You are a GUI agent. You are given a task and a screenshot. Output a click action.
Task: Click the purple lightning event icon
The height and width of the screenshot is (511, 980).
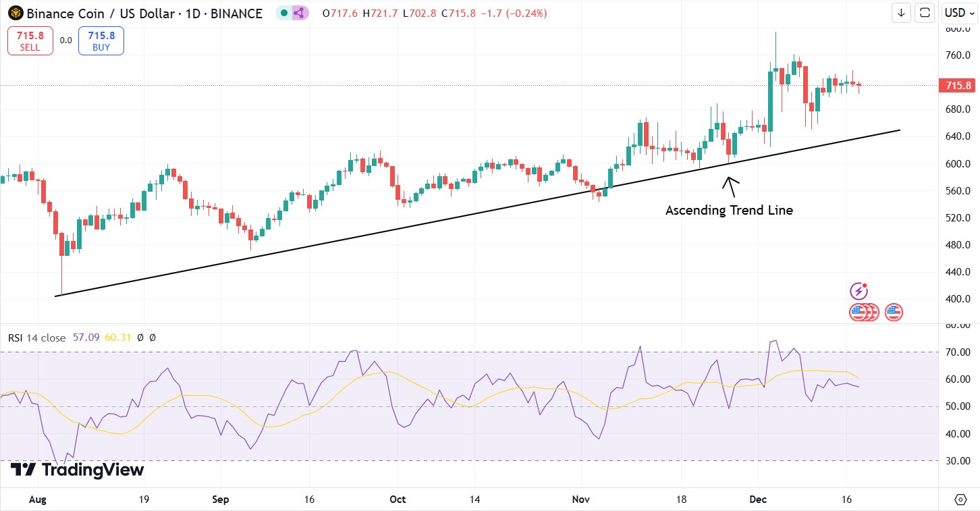(x=859, y=291)
